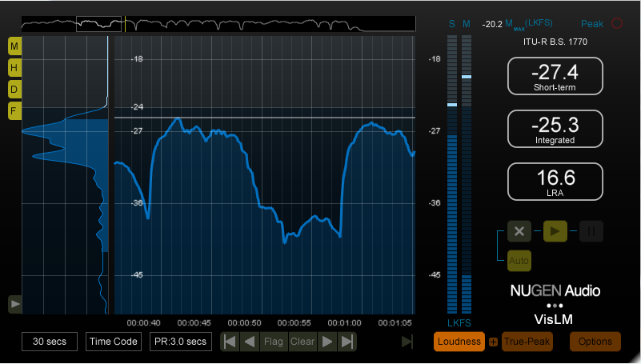Screen dimensions: 641x364
Task: Click the M momentary level meter bar
Action: pyautogui.click(x=467, y=174)
